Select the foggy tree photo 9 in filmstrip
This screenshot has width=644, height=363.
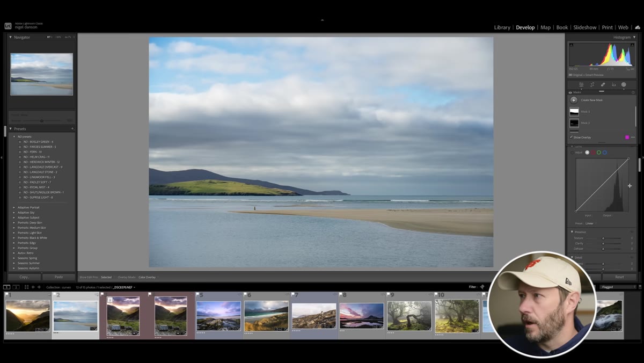coord(409,316)
